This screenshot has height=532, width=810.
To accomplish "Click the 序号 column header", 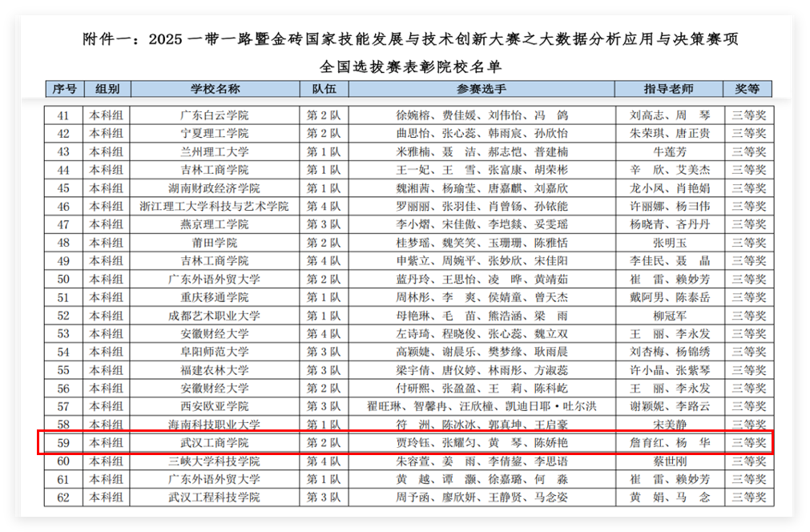I will point(64,89).
